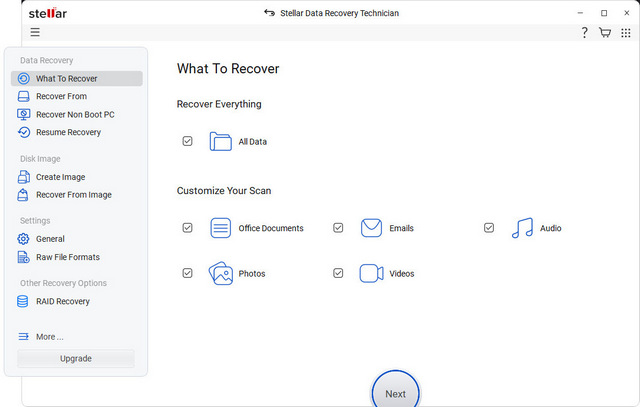Toggle the Audio checkbox

pyautogui.click(x=489, y=228)
